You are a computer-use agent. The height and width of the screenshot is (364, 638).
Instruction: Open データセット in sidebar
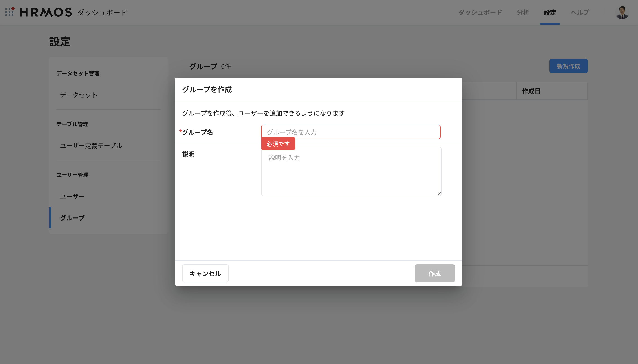coord(79,95)
